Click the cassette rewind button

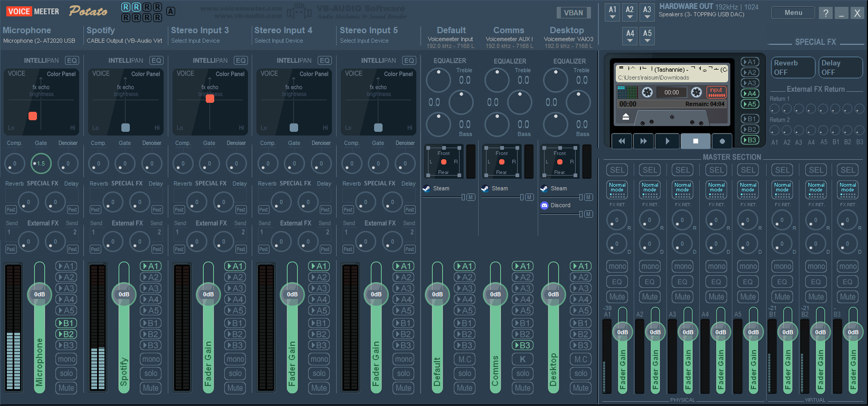(622, 141)
